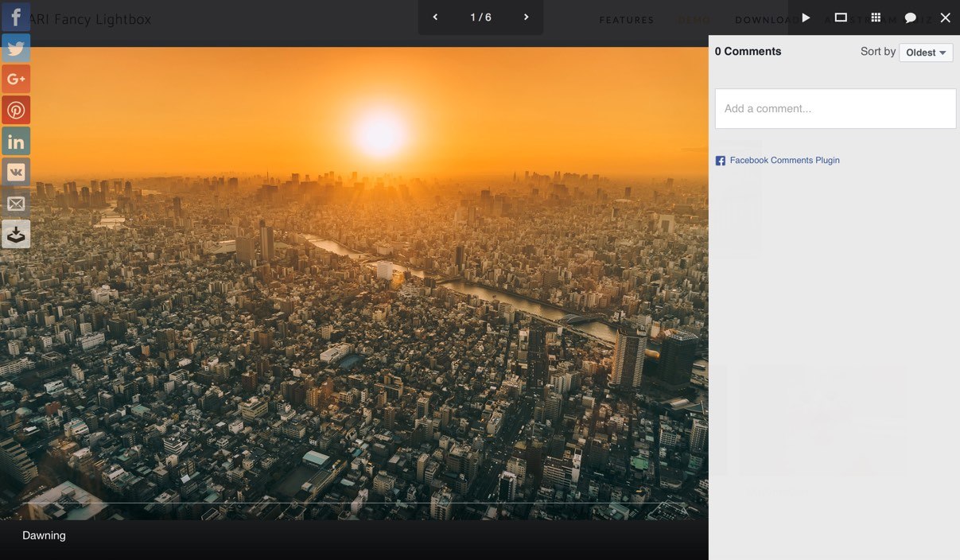Start the slideshow with play button
This screenshot has height=560, width=960.
(x=806, y=17)
